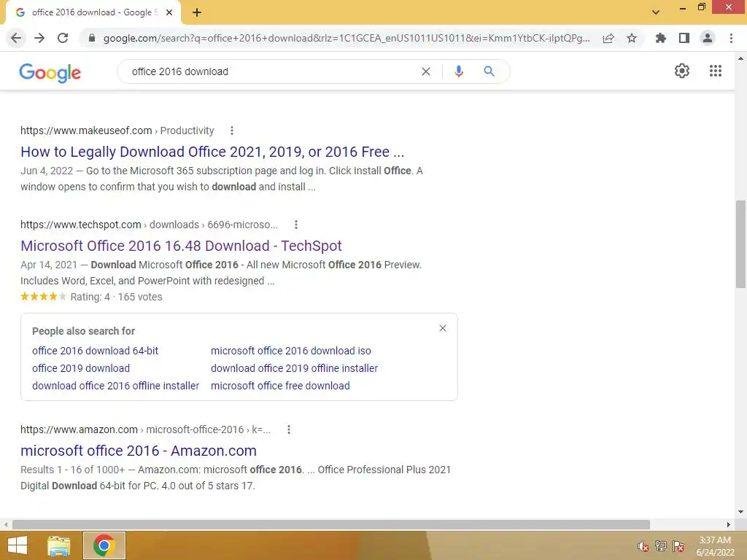Open the network tray icon
Viewport: 747px width, 560px height.
pos(661,546)
